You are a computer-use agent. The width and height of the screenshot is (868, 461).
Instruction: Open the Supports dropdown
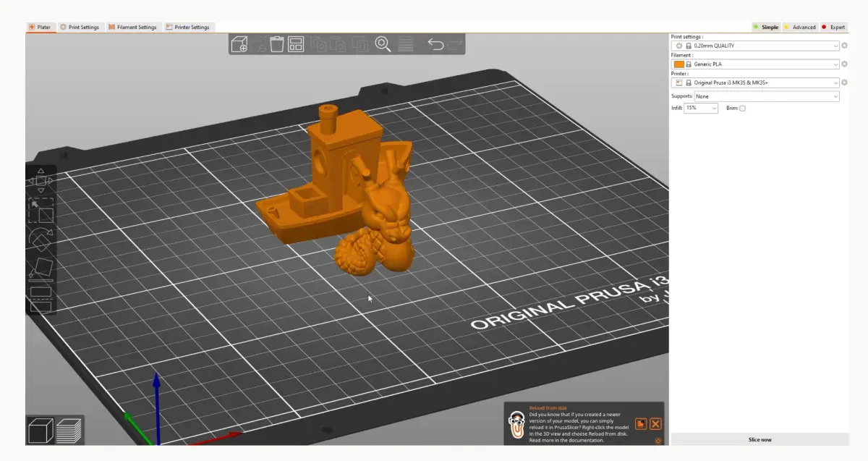(767, 96)
